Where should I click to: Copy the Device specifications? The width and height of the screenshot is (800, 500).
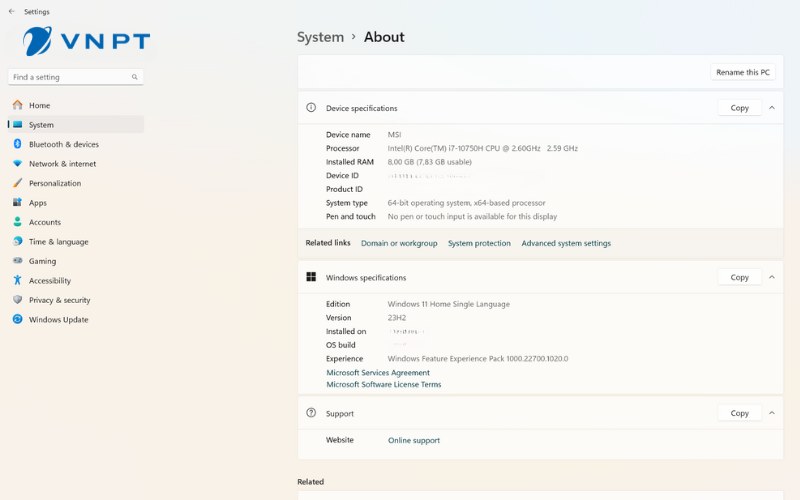click(x=739, y=108)
